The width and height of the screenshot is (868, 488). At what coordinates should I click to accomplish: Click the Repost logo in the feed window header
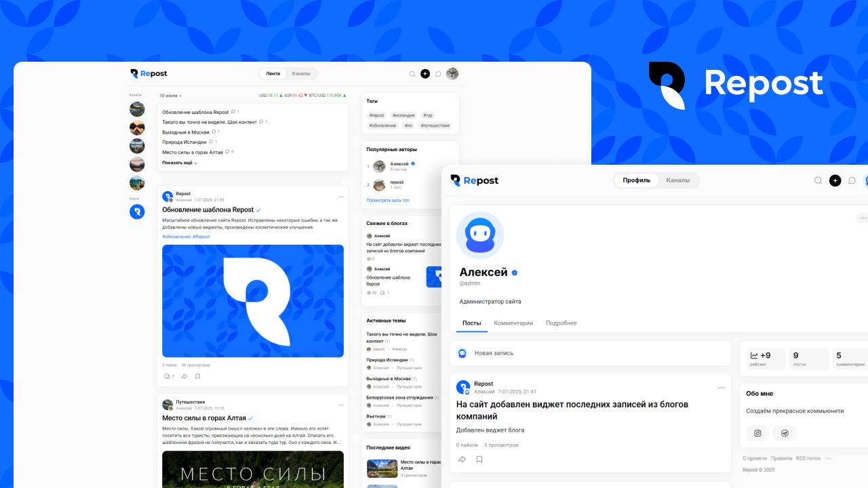point(149,73)
